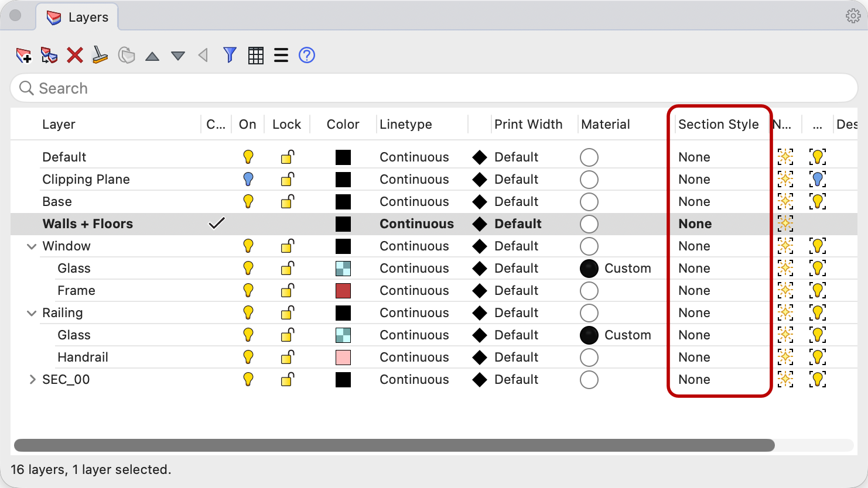Image resolution: width=868 pixels, height=488 pixels.
Task: Click the Match Properties brush icon
Action: click(x=100, y=56)
